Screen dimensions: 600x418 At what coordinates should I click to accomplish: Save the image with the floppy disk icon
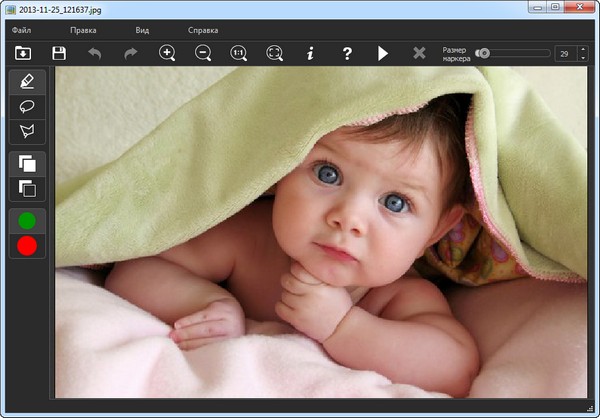(x=59, y=53)
